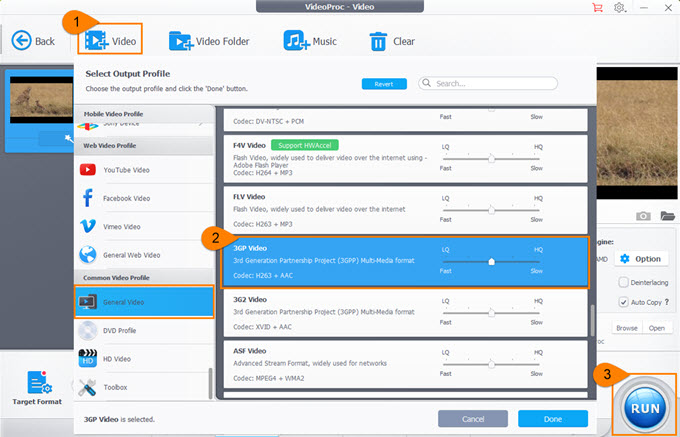Click Cancel button

(473, 419)
